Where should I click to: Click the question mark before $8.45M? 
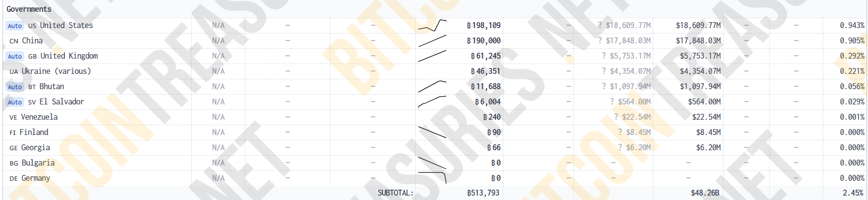tap(620, 132)
